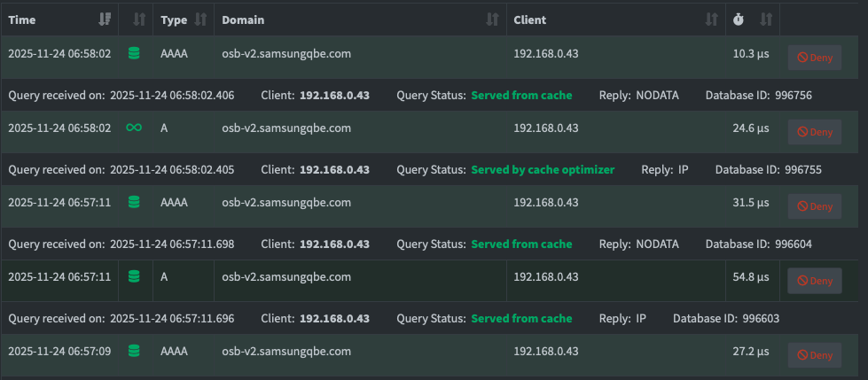Collapse details via 06:57:11 AAAA timestamp cell
This screenshot has height=380, width=868.
59,203
